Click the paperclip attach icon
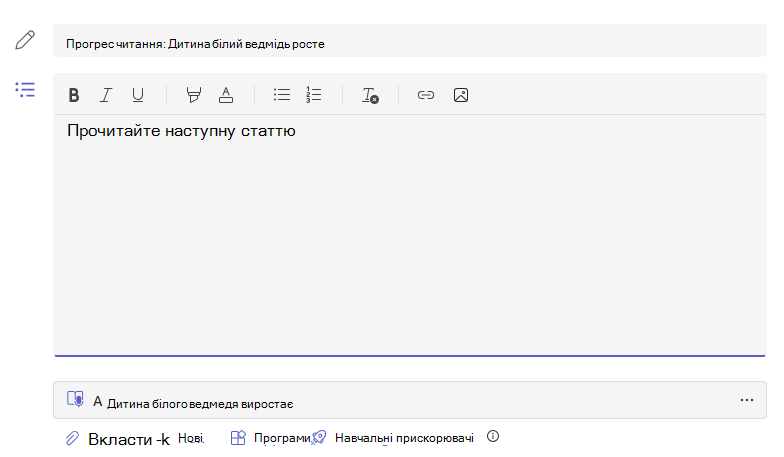Screen dimensions: 784x457 pyautogui.click(x=72, y=438)
